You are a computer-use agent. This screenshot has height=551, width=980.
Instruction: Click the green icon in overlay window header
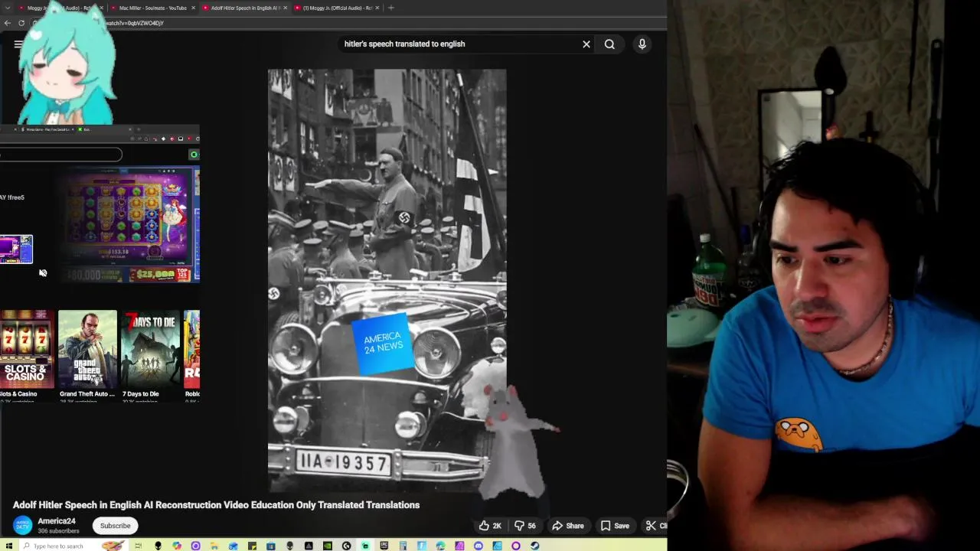pos(194,155)
